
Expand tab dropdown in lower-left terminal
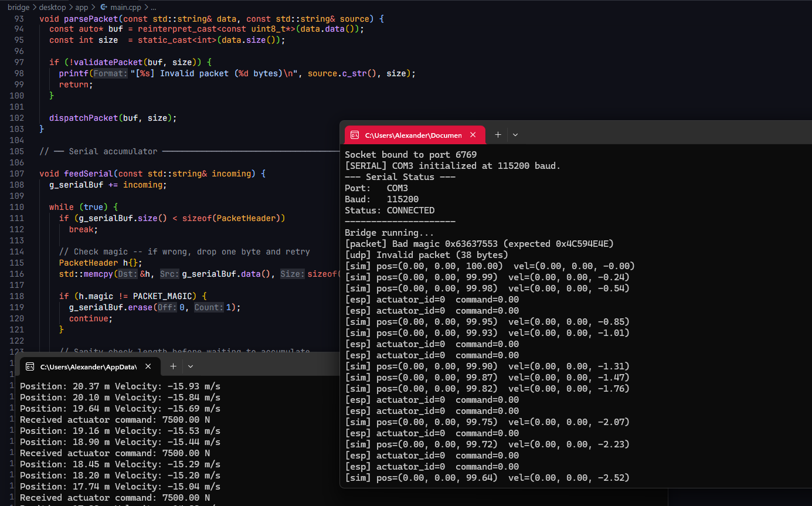[191, 366]
